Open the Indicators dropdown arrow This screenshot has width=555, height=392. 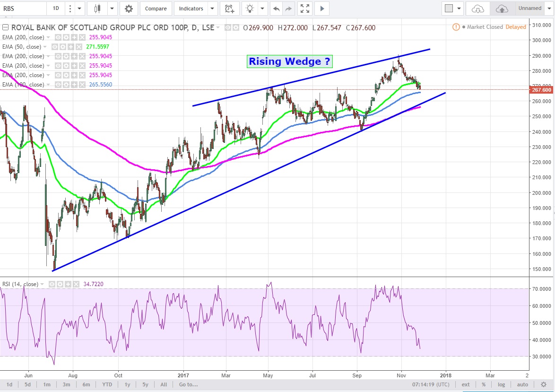click(212, 9)
